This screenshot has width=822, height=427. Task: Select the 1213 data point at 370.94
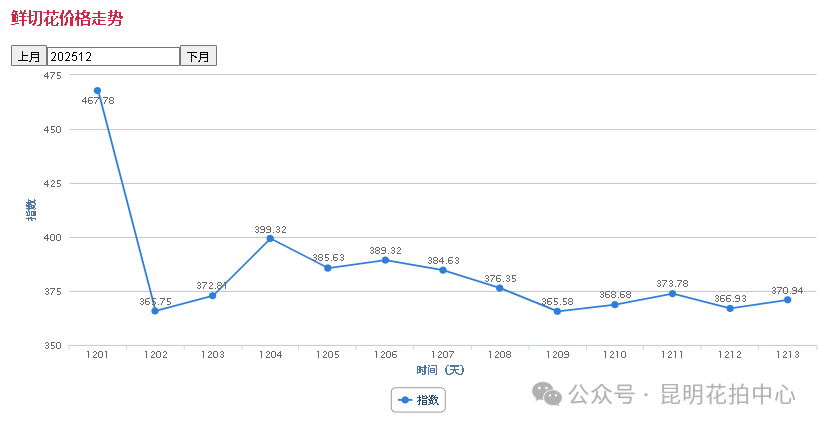click(787, 300)
